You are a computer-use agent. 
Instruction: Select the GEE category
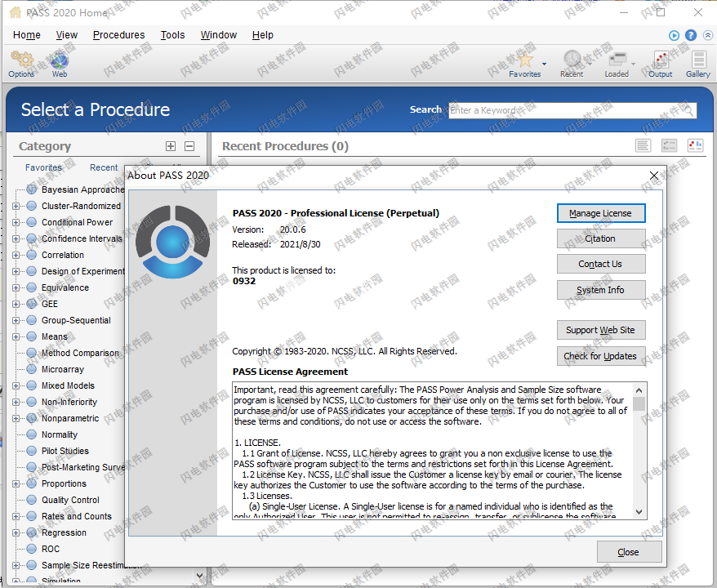coord(49,304)
